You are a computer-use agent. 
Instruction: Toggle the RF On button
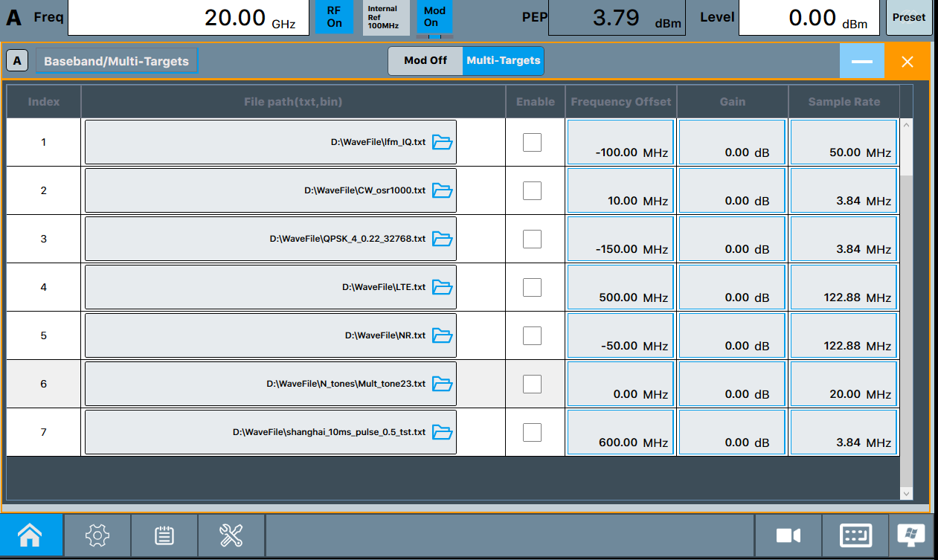(x=335, y=17)
